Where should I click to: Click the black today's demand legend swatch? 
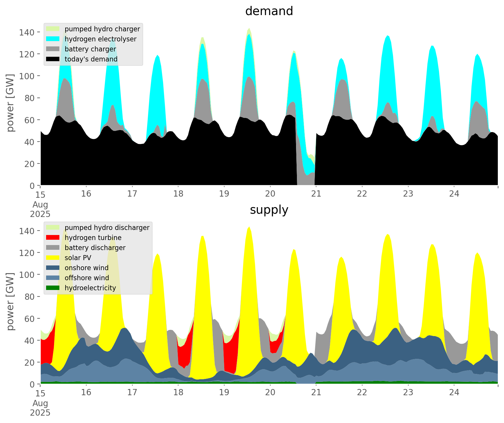click(53, 59)
